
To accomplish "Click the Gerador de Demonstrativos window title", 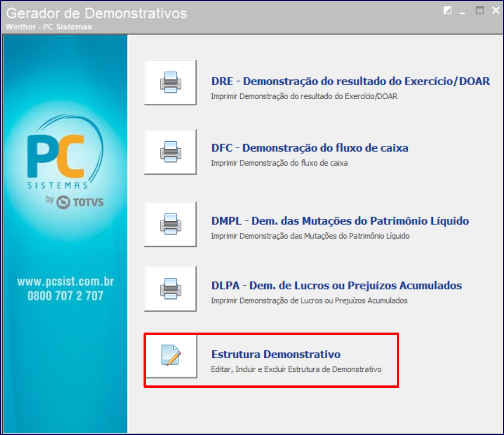I will [96, 13].
